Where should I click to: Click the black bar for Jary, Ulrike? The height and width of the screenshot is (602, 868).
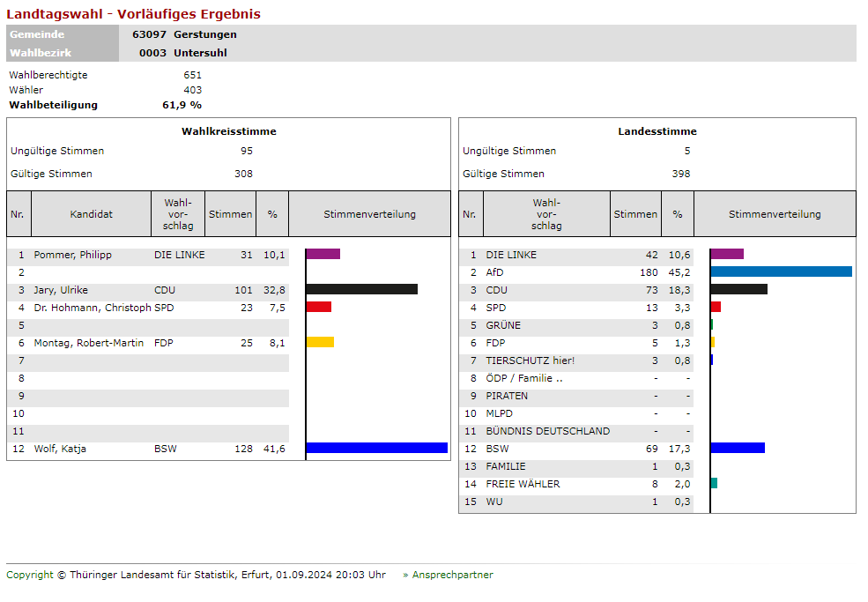[x=361, y=289]
